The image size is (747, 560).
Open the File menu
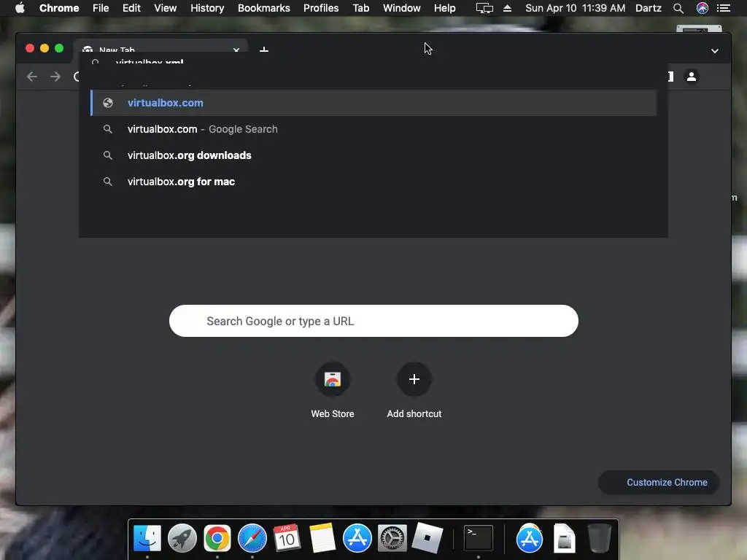(x=101, y=8)
